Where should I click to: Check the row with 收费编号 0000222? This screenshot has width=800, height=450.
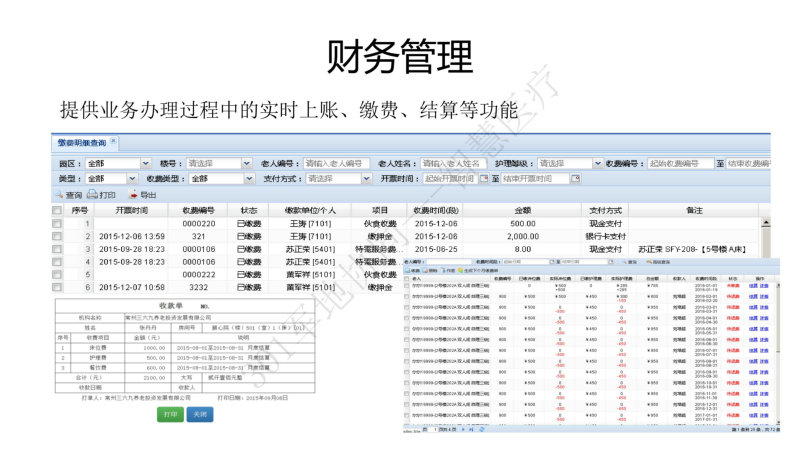(x=57, y=274)
